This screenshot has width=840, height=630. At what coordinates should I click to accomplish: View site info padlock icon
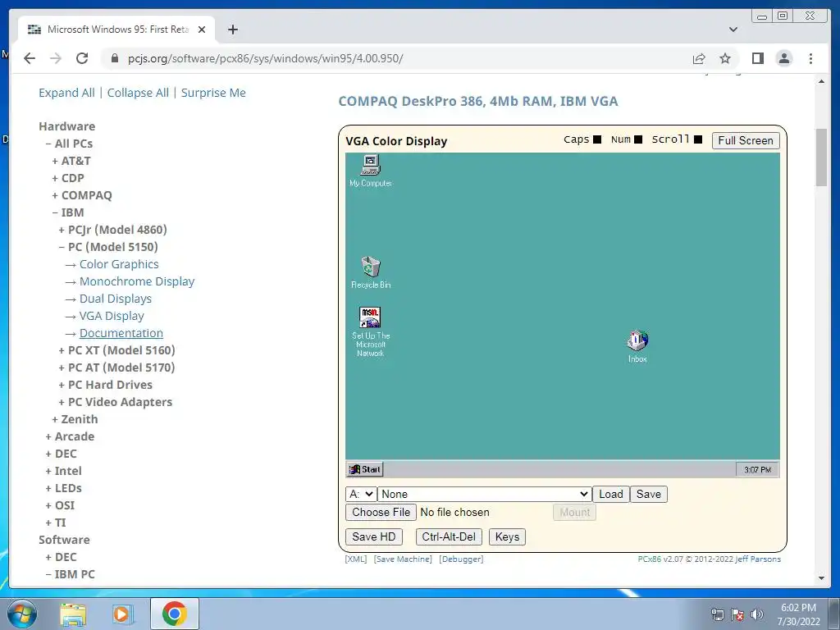114,58
